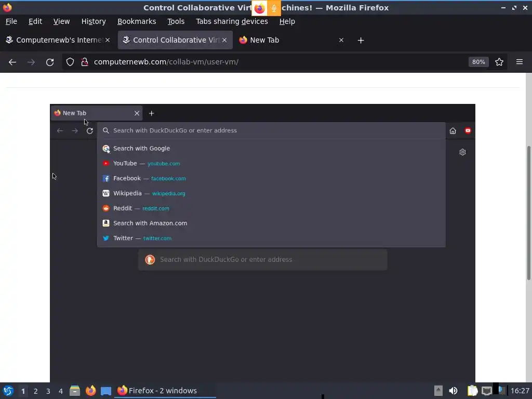Image resolution: width=532 pixels, height=399 pixels.
Task: Click show desktop icon on taskbar
Action: click(x=106, y=391)
